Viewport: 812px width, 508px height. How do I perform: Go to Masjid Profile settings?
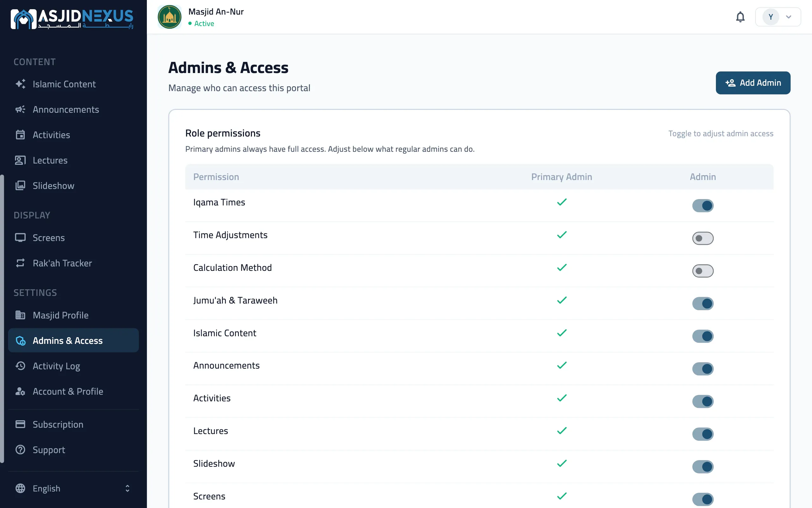(x=73, y=315)
